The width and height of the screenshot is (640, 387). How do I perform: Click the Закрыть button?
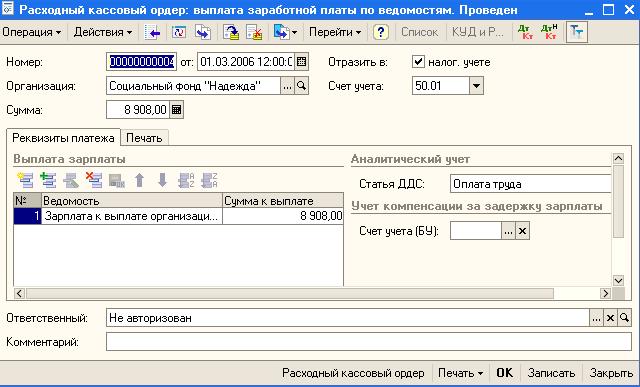611,373
